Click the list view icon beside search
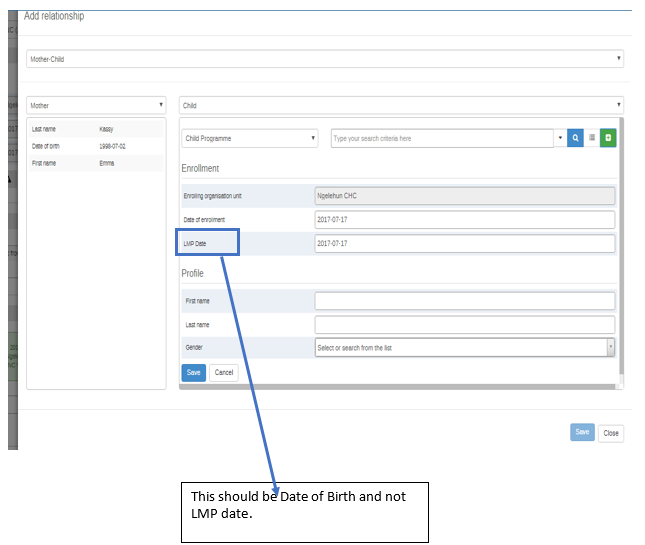This screenshot has width=645, height=545. pos(591,138)
